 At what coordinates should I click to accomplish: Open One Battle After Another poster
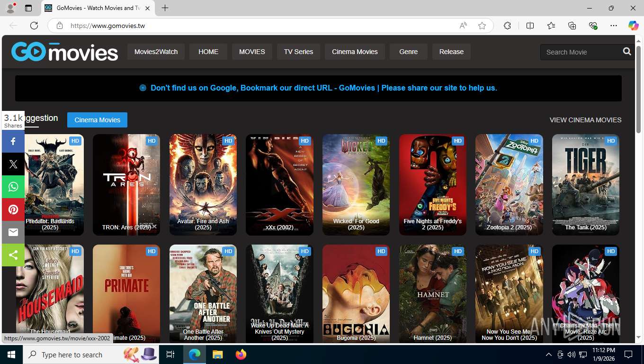click(x=203, y=294)
